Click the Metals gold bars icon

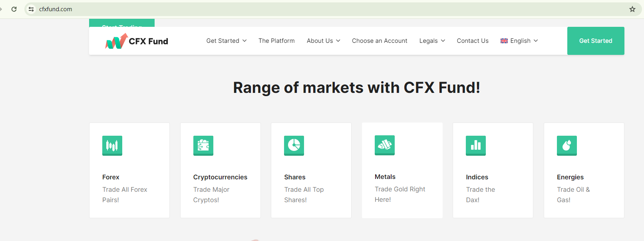[385, 145]
